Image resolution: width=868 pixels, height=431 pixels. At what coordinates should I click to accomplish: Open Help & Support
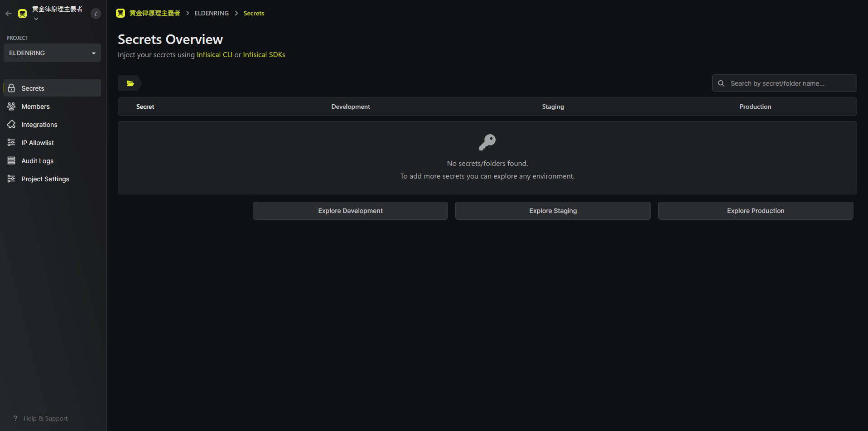[x=45, y=418]
